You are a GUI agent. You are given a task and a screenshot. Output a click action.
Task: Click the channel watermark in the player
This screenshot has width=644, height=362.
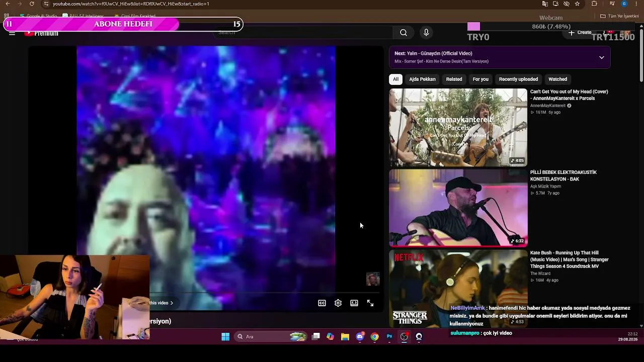[373, 279]
